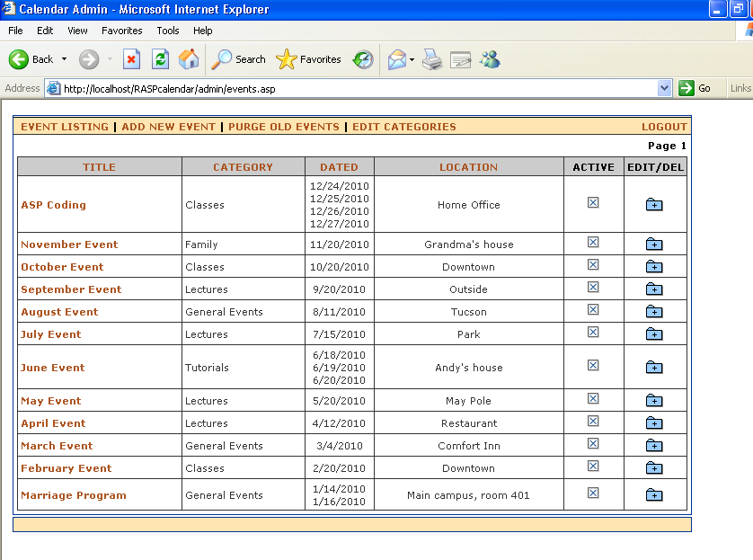Click the LOGOUT link
753x560 pixels.
664,127
